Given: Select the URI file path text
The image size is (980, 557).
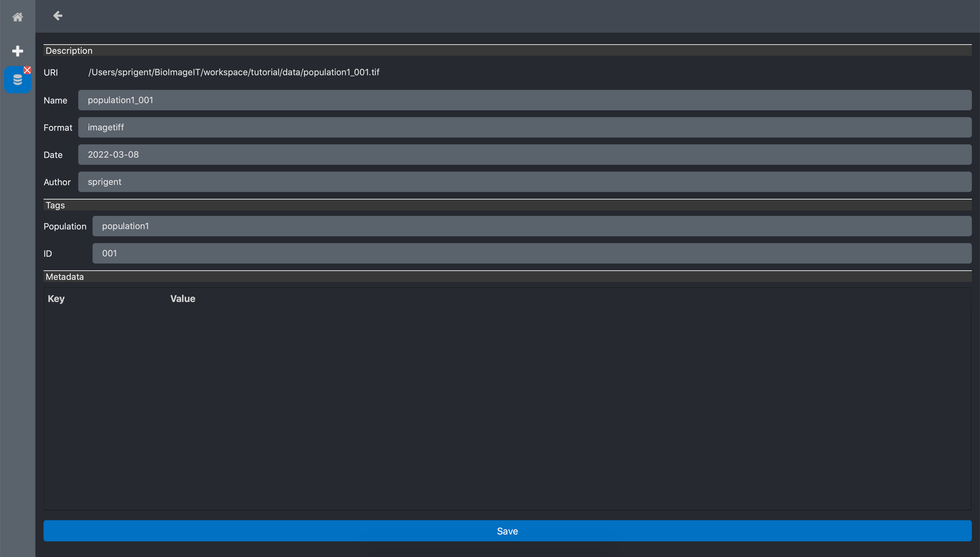Looking at the screenshot, I should [x=233, y=72].
